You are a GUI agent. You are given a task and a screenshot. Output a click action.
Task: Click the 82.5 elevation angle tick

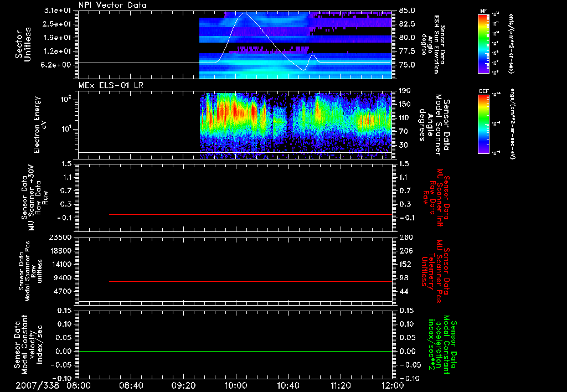pyautogui.click(x=407, y=24)
